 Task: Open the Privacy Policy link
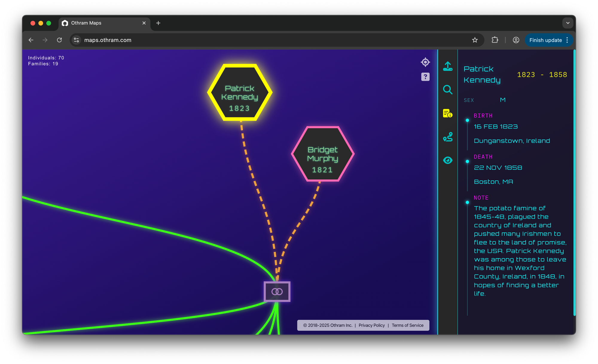(371, 325)
